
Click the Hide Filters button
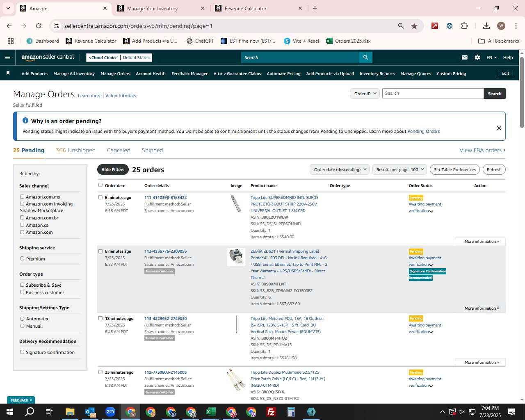(113, 169)
